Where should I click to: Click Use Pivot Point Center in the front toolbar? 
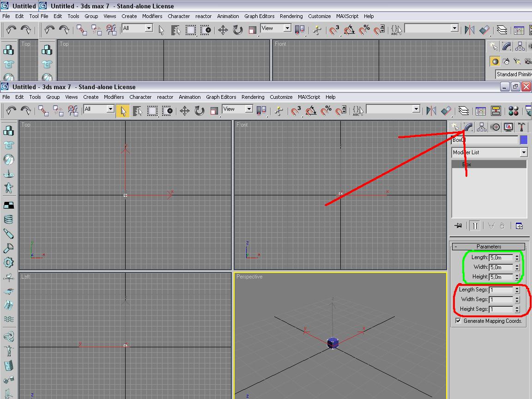(261, 111)
